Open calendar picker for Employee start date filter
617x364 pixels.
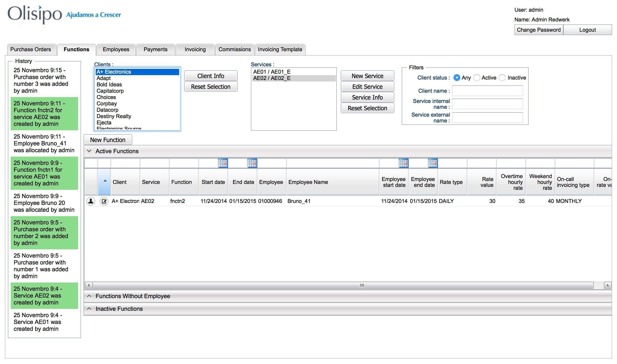(403, 163)
